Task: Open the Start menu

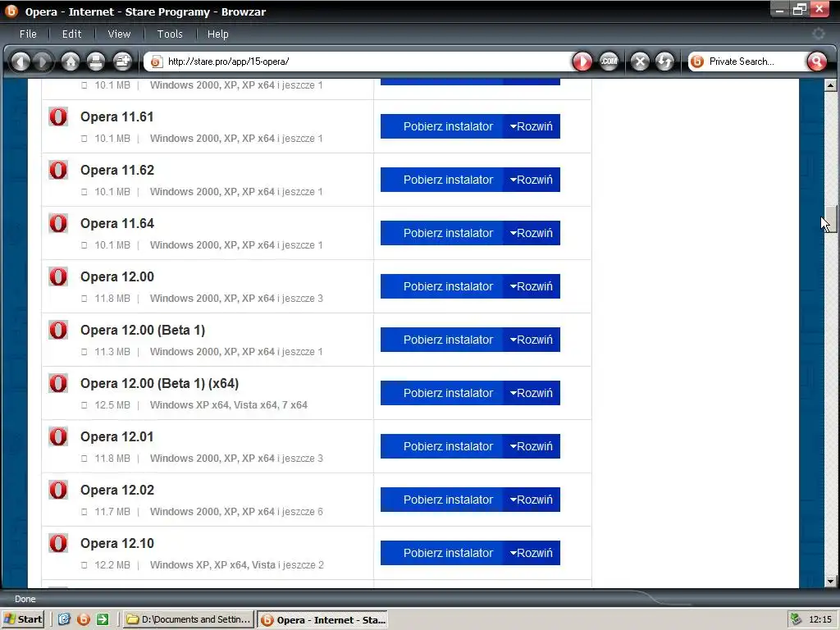Action: pos(22,619)
